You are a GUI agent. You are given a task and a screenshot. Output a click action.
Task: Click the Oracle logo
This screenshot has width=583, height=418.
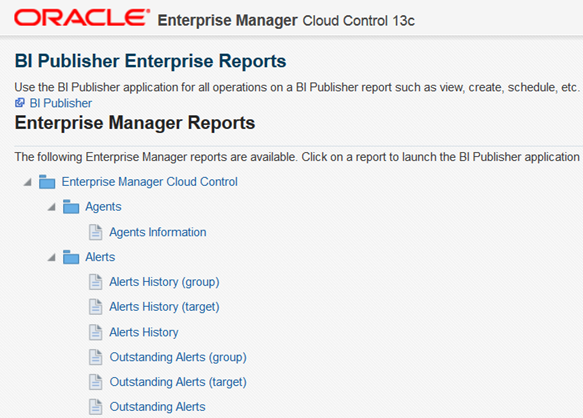[82, 18]
